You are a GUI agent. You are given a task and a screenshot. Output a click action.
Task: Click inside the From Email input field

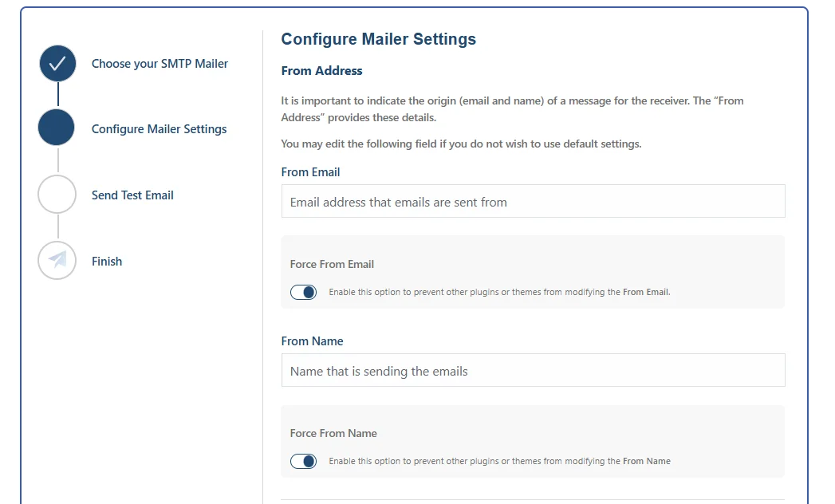[x=532, y=201]
